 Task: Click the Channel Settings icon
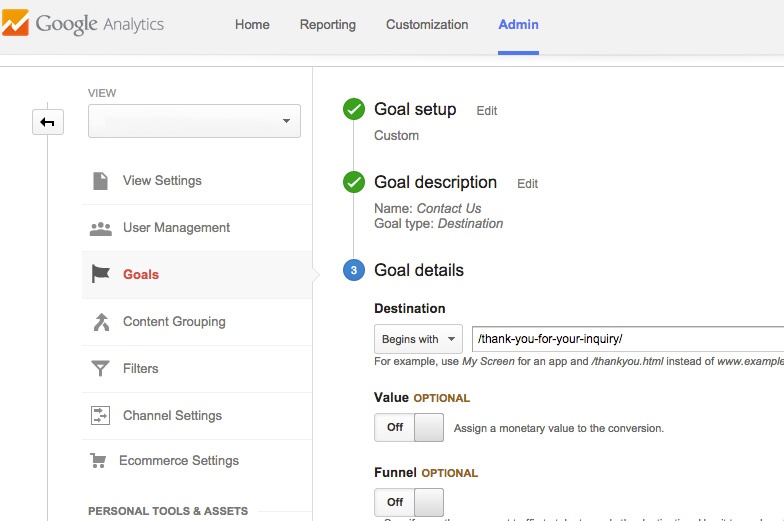100,415
